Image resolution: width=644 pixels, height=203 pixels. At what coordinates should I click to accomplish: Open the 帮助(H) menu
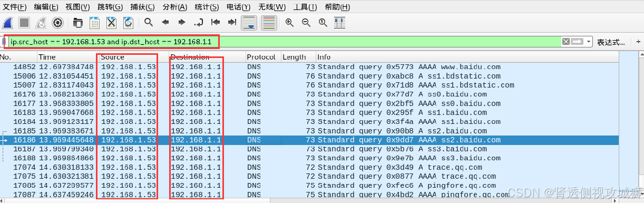tap(337, 7)
